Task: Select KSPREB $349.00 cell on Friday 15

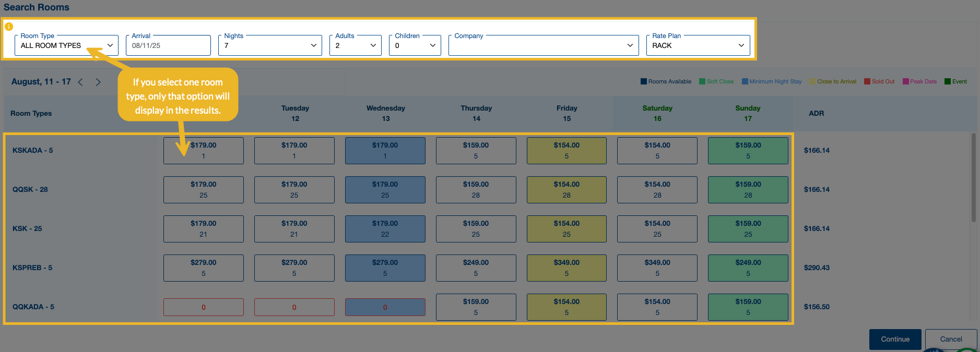Action: point(566,268)
